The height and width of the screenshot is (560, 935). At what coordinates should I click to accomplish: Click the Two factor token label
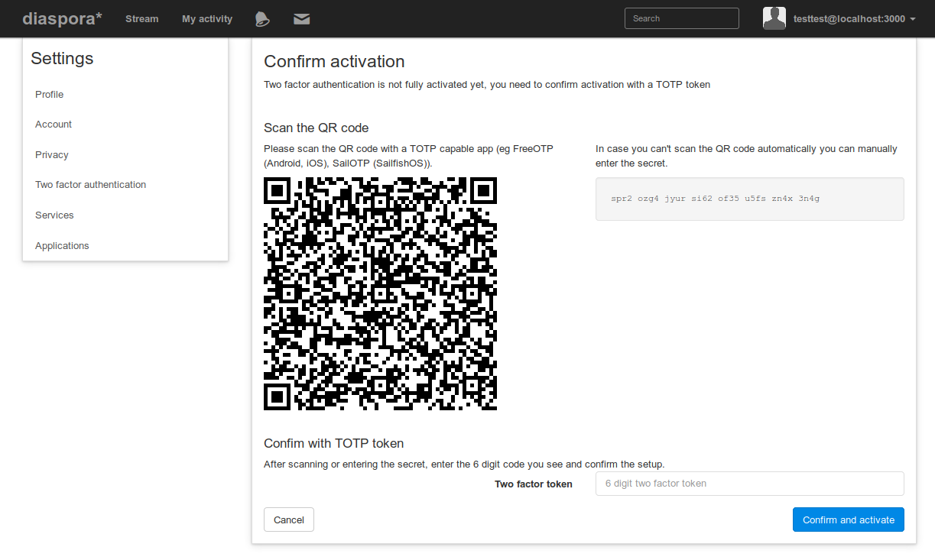click(534, 484)
